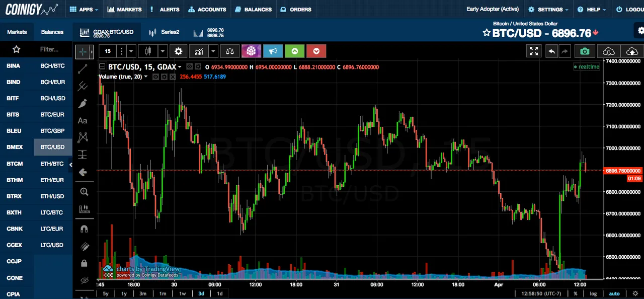
Task: Open the interval 15 dropdown arrow
Action: point(131,51)
